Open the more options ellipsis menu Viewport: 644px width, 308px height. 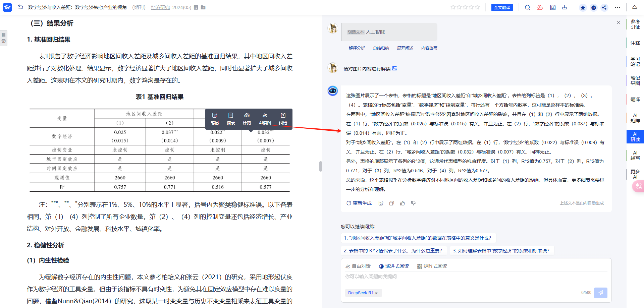pos(618,7)
